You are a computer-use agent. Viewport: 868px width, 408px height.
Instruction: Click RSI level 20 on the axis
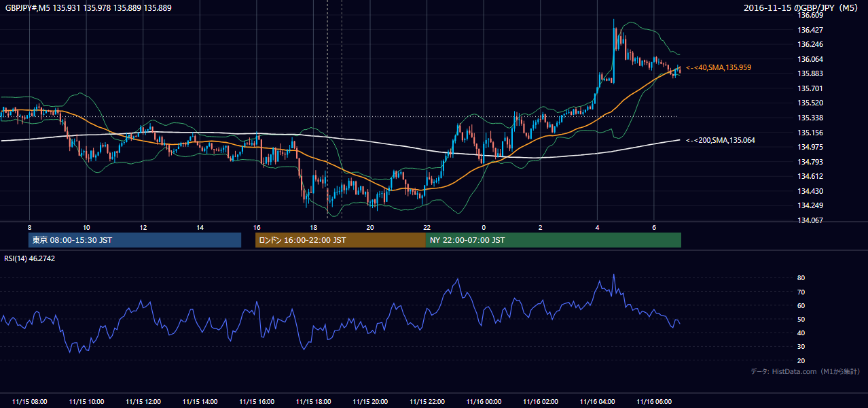click(x=801, y=360)
